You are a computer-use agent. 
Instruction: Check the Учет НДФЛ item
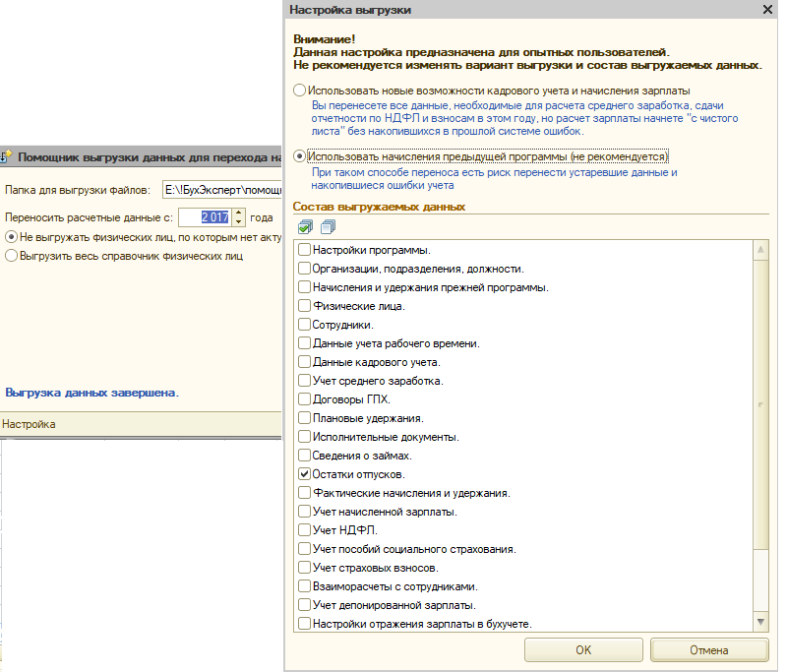click(304, 529)
